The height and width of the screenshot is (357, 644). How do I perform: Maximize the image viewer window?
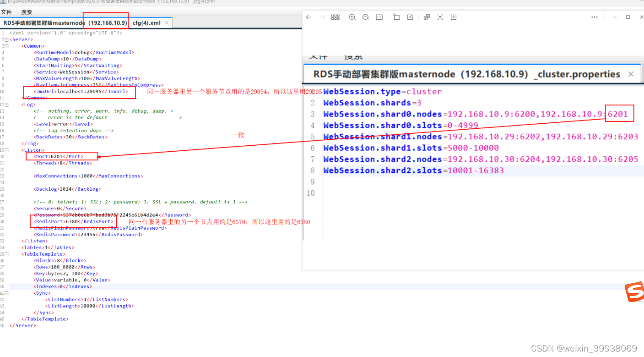click(x=628, y=17)
